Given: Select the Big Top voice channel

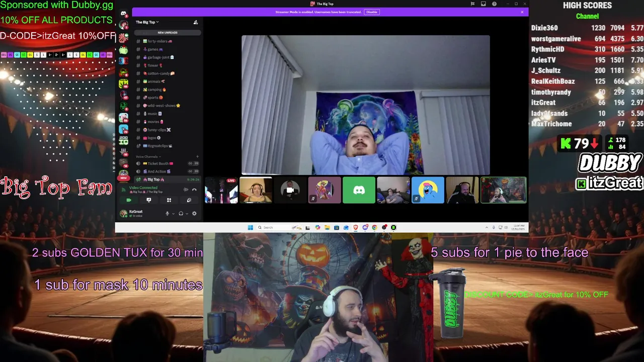Looking at the screenshot, I should tap(168, 179).
